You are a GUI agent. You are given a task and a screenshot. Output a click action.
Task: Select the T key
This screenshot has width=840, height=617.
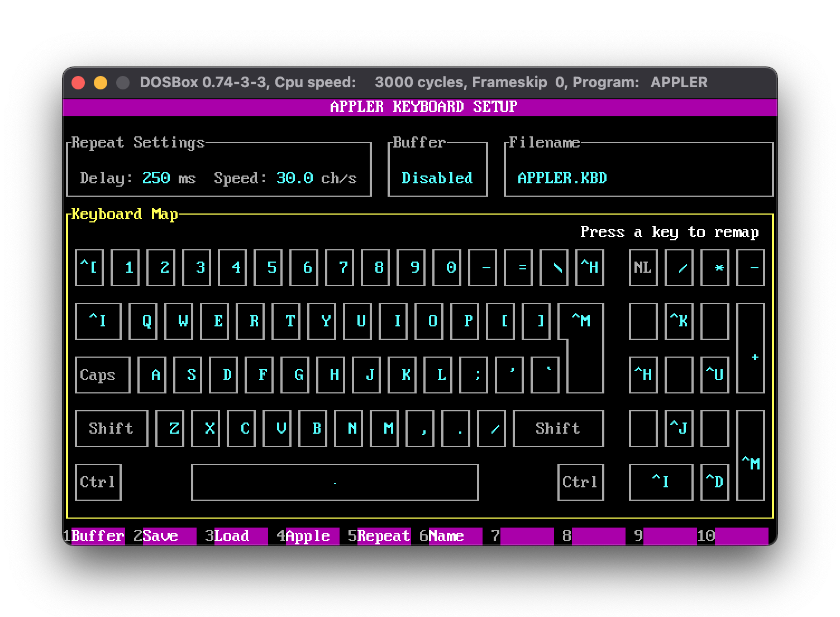coord(286,321)
